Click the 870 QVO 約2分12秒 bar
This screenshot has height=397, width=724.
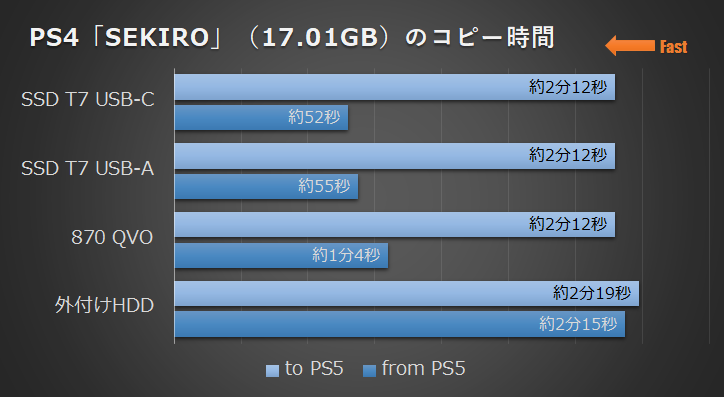[395, 224]
